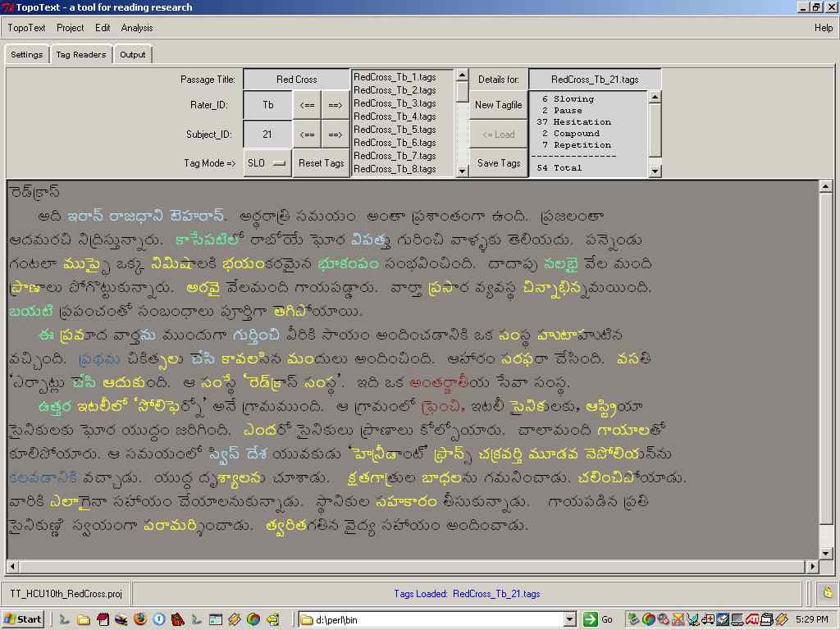Click the '37 Hesitation' line in details
840x630 pixels.
[x=573, y=122]
